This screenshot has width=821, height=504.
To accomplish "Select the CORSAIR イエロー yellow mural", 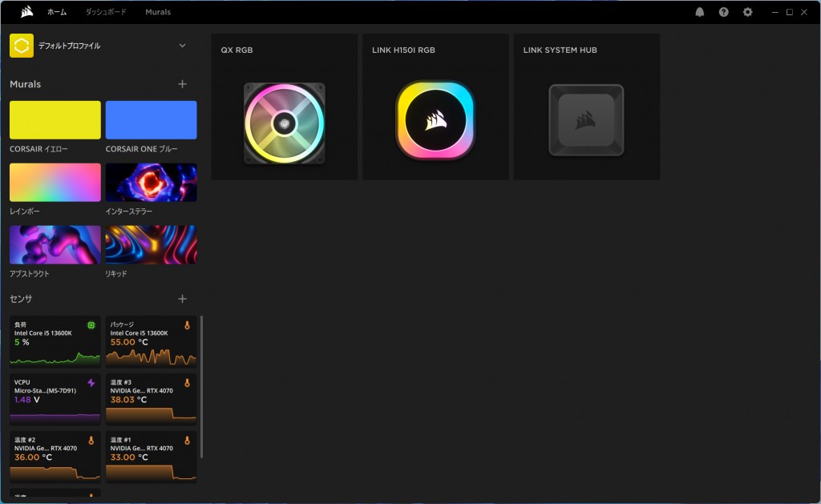I will pyautogui.click(x=55, y=120).
